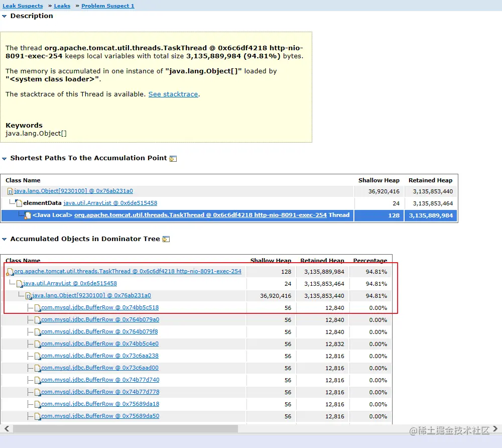
Task: Open the Java Local TaskThread link in highlighted row
Action: (x=200, y=215)
